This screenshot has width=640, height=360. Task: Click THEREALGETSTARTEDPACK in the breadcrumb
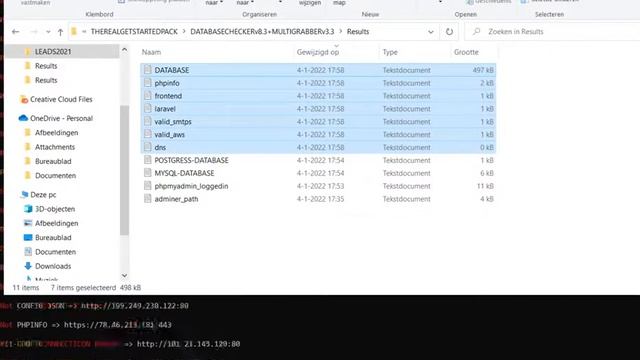(x=134, y=31)
